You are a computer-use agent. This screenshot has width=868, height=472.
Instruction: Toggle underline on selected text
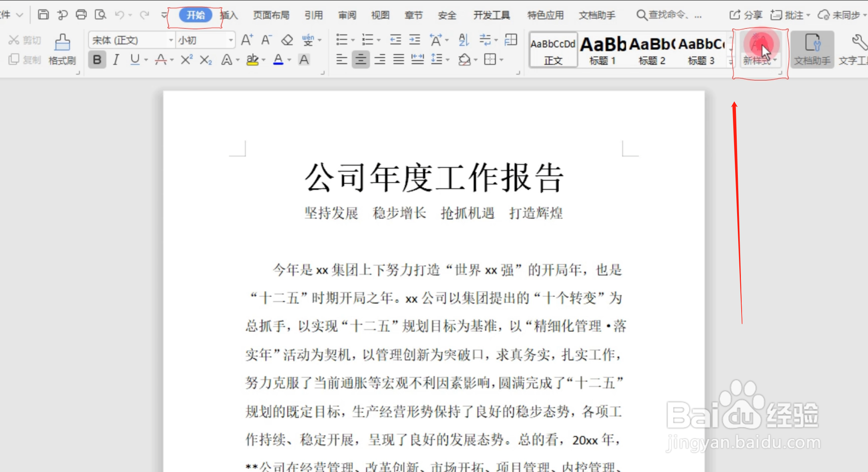(x=134, y=59)
